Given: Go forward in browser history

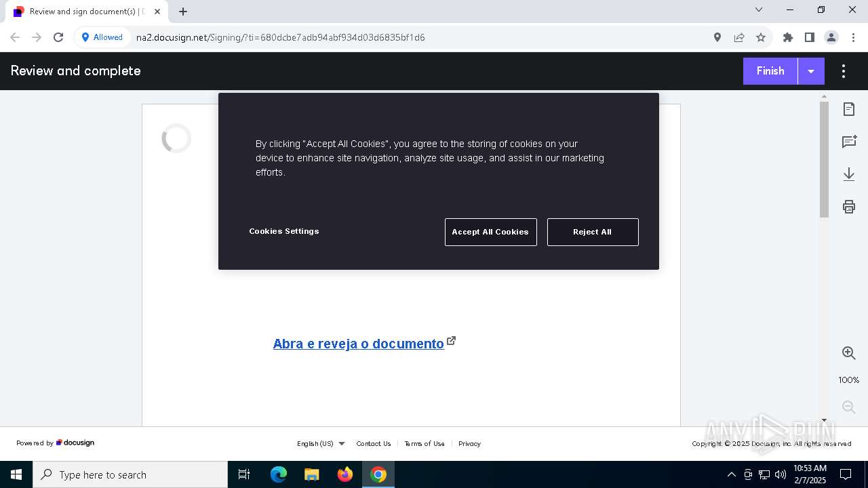Looking at the screenshot, I should point(37,37).
